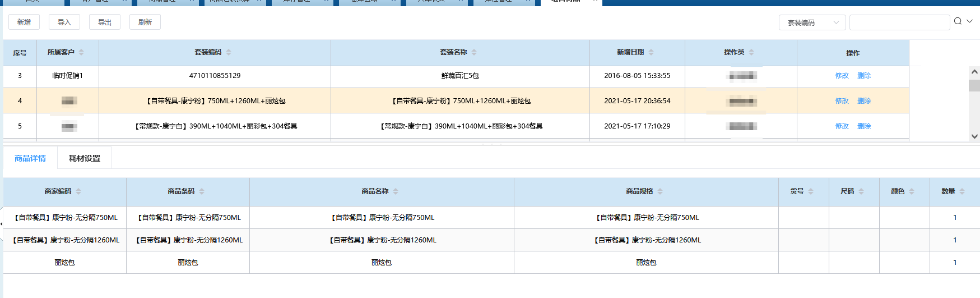Click the 导入 button
The width and height of the screenshot is (980, 298).
64,22
